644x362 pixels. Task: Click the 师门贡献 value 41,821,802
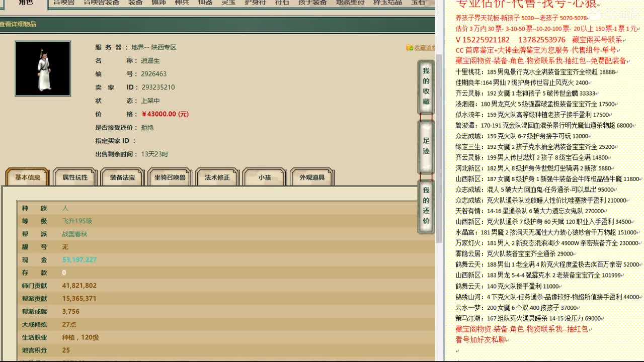(79, 286)
